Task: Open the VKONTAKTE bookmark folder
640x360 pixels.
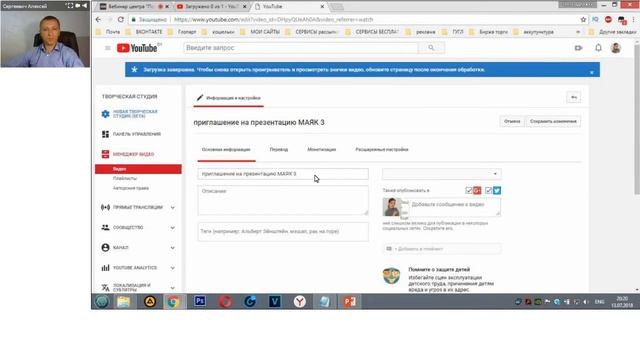Action: point(145,32)
